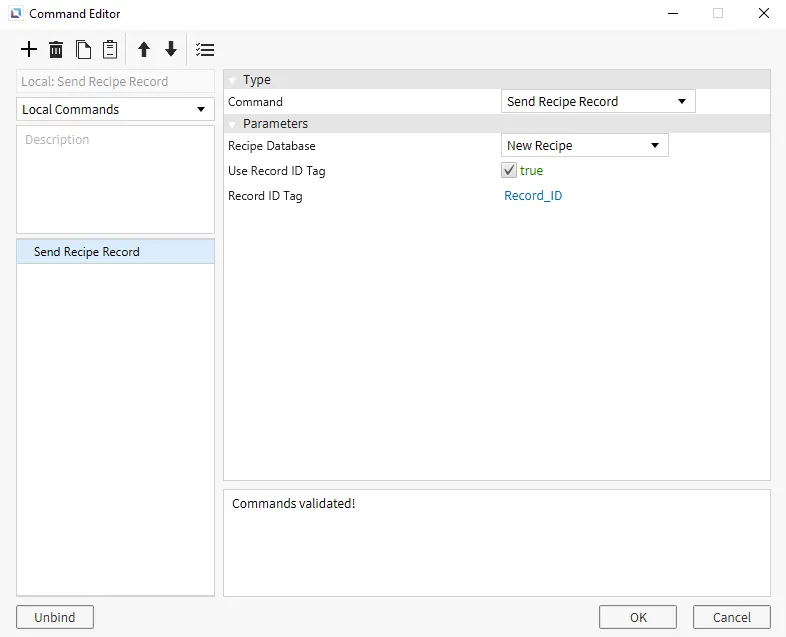Screen dimensions: 786x637
Task: Delete the selected command with trash icon
Action: click(56, 50)
